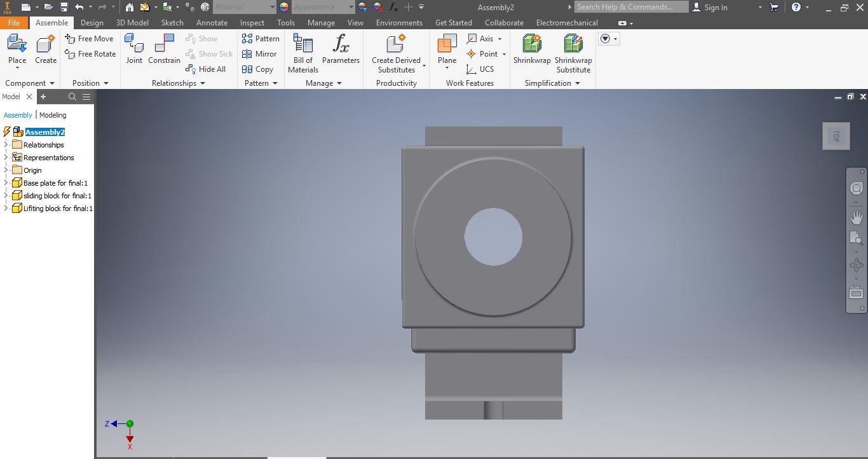Expand the Relationships folder
868x459 pixels.
point(6,144)
